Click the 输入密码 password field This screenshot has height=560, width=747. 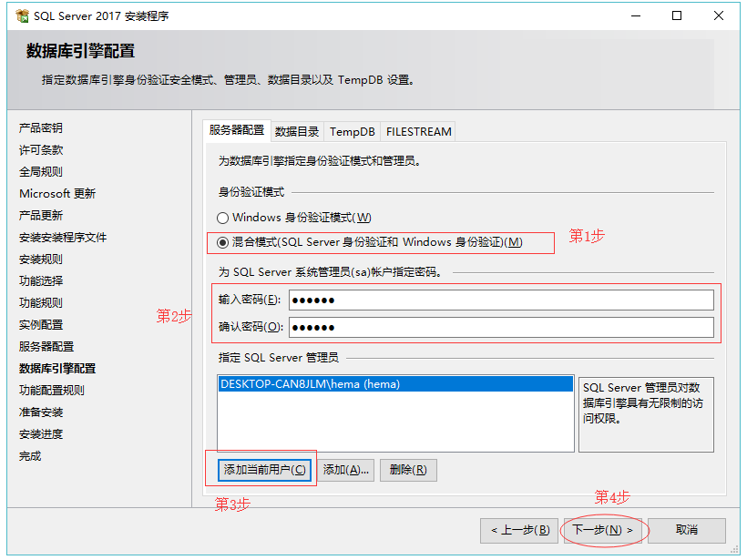point(501,300)
